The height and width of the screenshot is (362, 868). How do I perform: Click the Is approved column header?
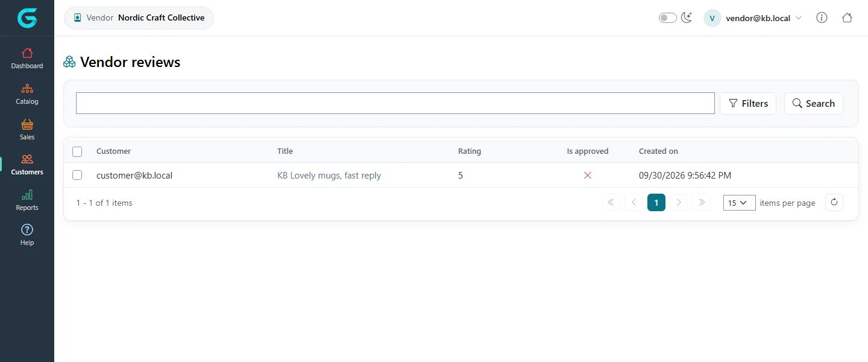click(588, 151)
